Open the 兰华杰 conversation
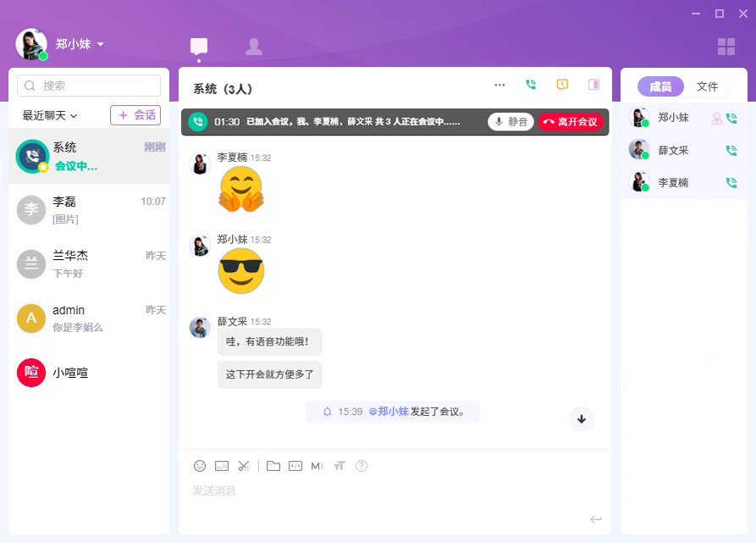Viewport: 756px width, 543px height. [89, 264]
